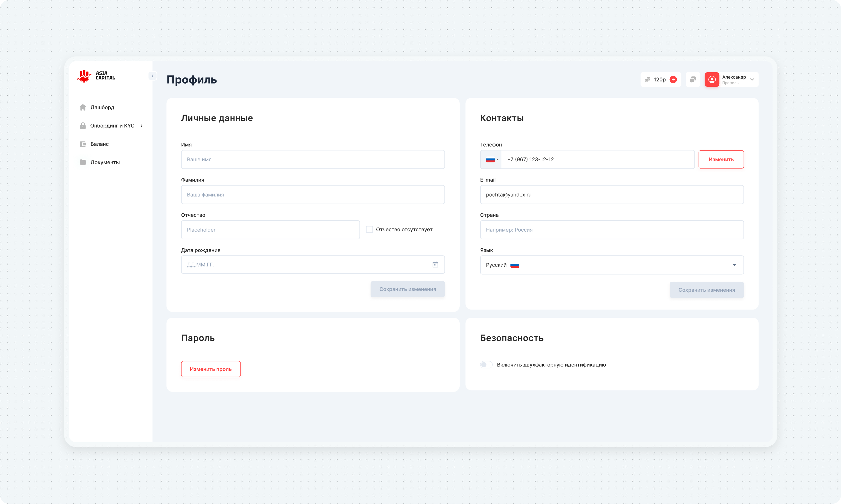Click the house icon next to Дашборд
Image resolution: width=841 pixels, height=504 pixels.
point(83,107)
